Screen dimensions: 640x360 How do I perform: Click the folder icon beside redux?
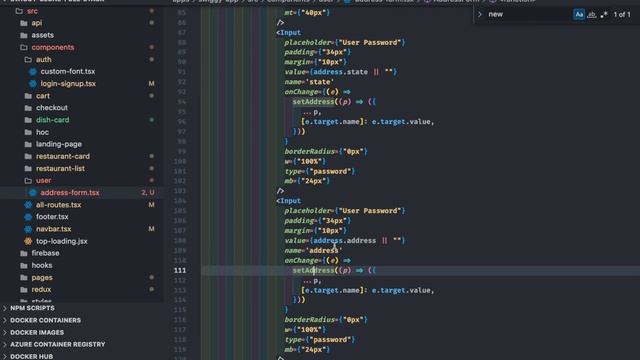coord(24,289)
